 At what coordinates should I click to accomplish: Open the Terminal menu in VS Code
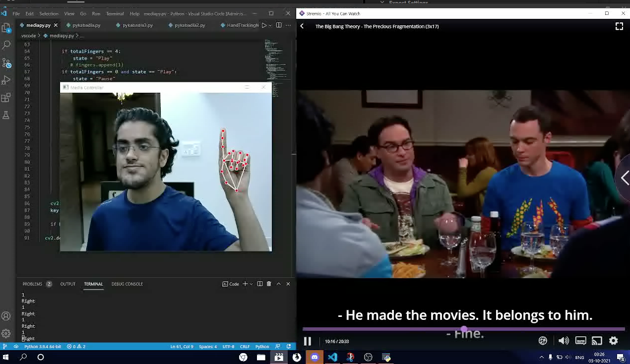coord(115,13)
